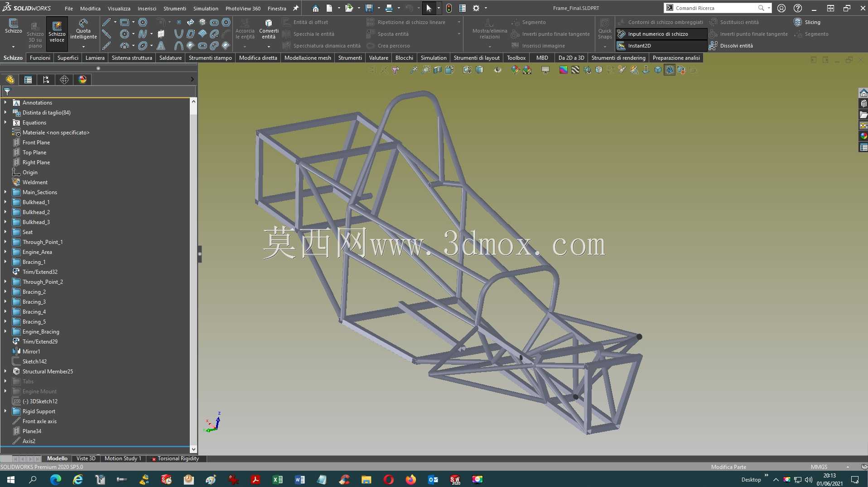This screenshot has height=487, width=868.
Task: Select the Polygon sketch tool
Action: 143,22
